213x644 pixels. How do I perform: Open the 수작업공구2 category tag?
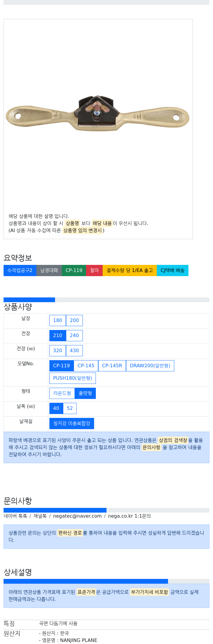tap(20, 271)
